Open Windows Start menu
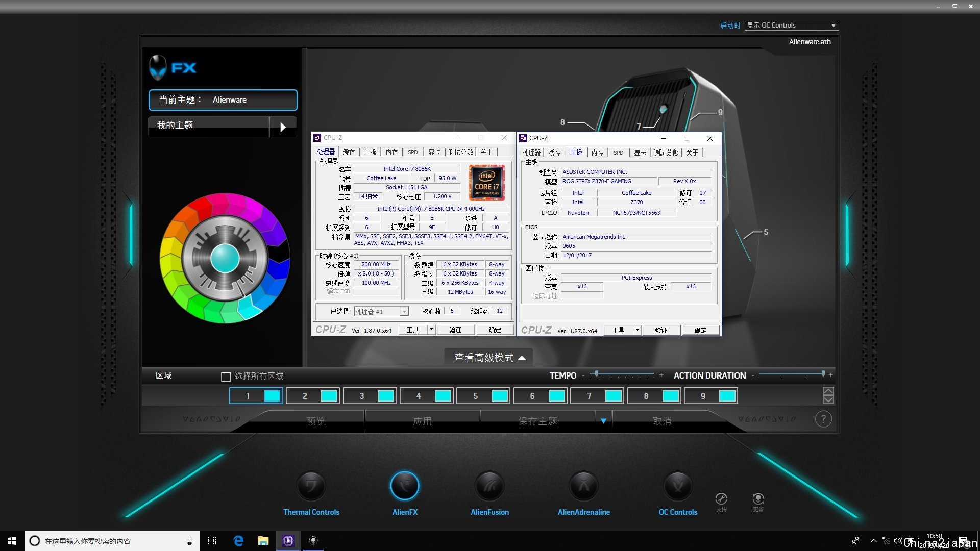980x551 pixels. [x=12, y=541]
